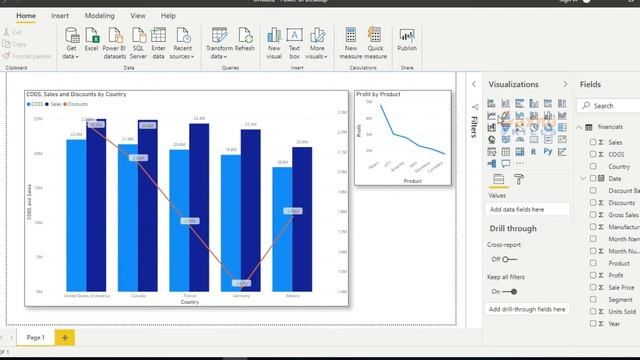Open the Transform data dropdown

(x=219, y=43)
